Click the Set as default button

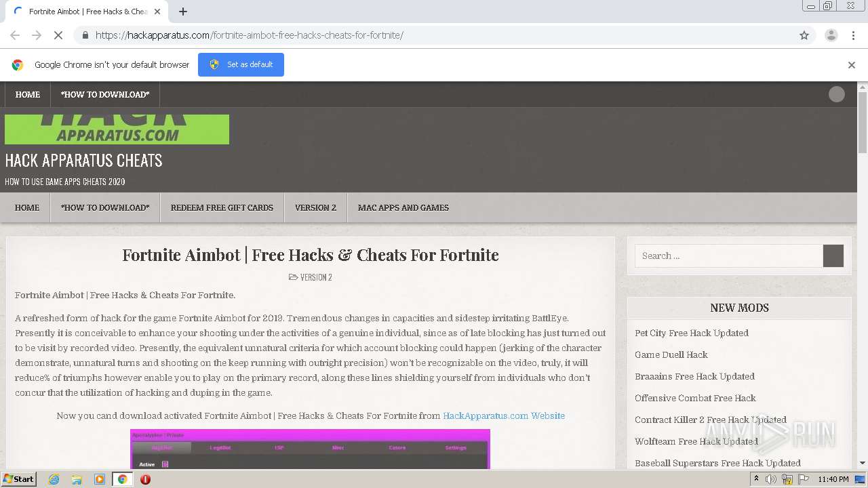coord(241,64)
